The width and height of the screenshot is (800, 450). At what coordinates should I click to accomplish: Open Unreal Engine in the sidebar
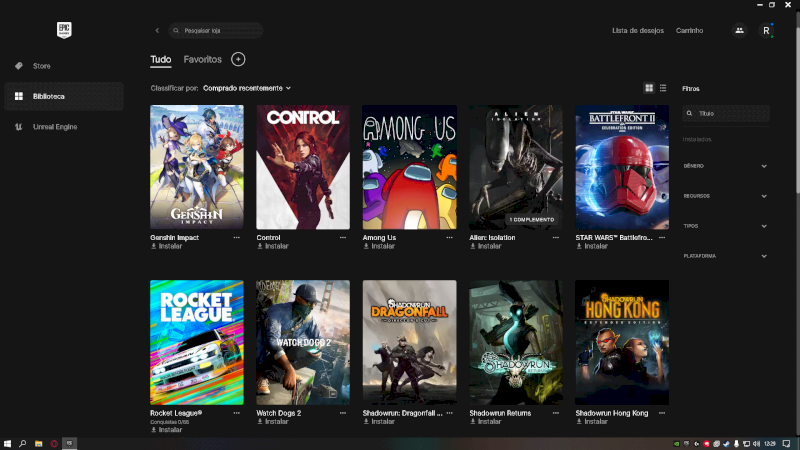point(54,127)
